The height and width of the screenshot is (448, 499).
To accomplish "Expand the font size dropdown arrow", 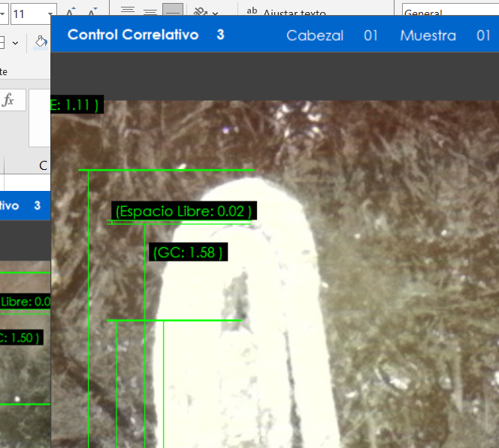I will [x=50, y=14].
